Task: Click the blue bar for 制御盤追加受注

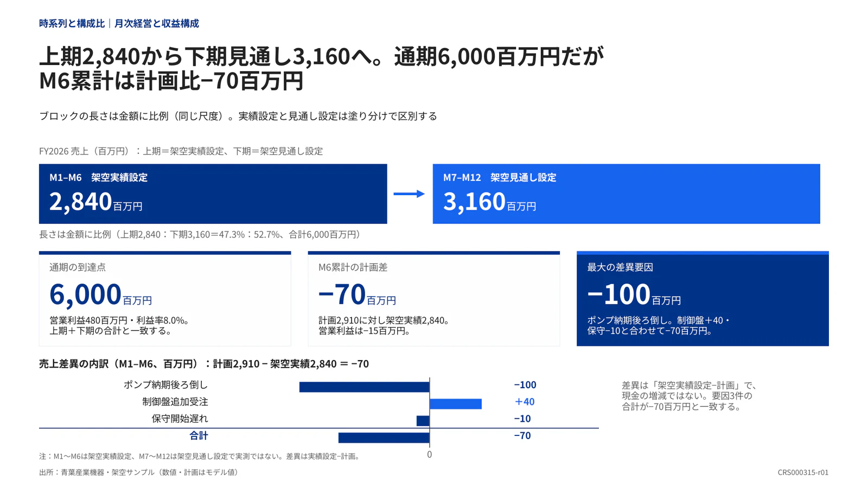Action: (456, 404)
